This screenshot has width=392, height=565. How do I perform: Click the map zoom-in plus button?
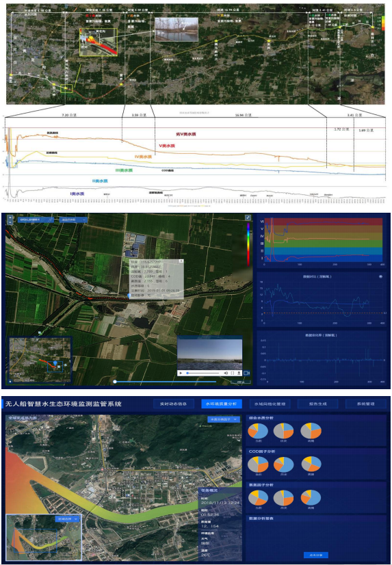pos(10,217)
